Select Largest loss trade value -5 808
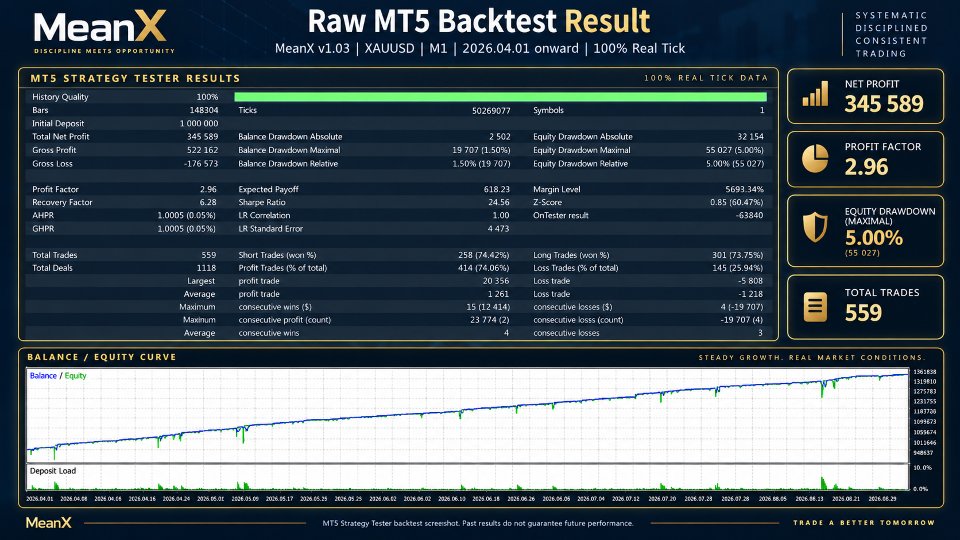The image size is (960, 540). (751, 281)
